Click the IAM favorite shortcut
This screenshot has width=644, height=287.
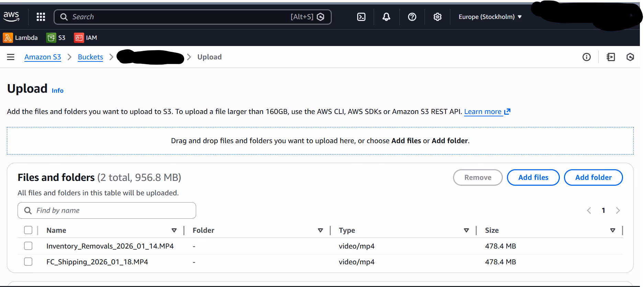[x=86, y=38]
